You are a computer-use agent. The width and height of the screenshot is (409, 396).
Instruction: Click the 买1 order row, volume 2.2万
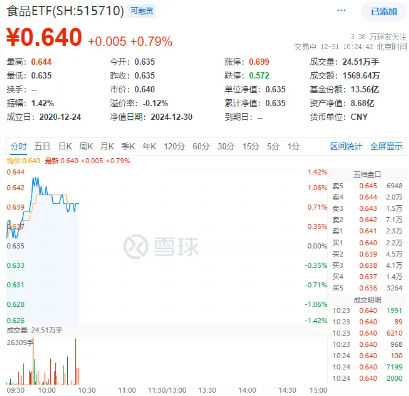[367, 243]
